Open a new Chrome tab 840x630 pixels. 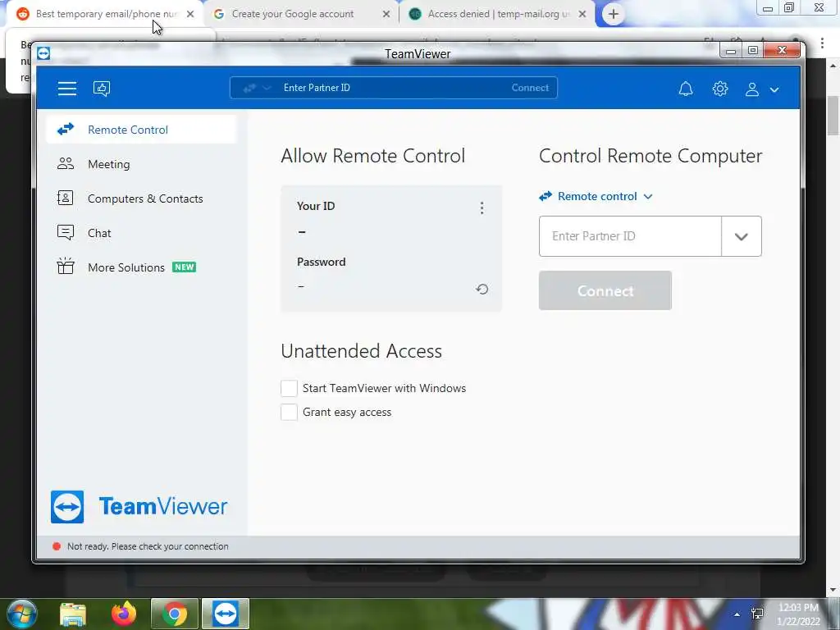tap(614, 15)
